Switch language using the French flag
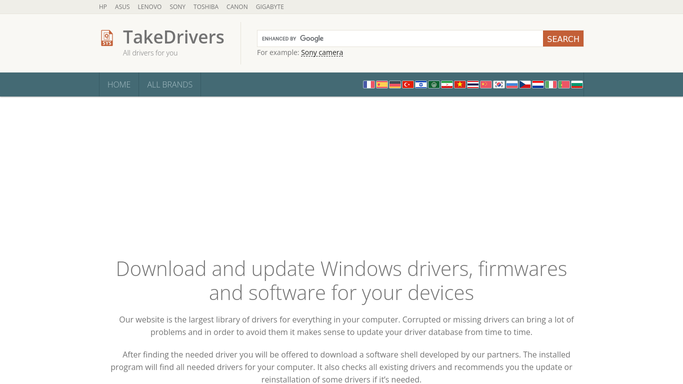 click(369, 84)
